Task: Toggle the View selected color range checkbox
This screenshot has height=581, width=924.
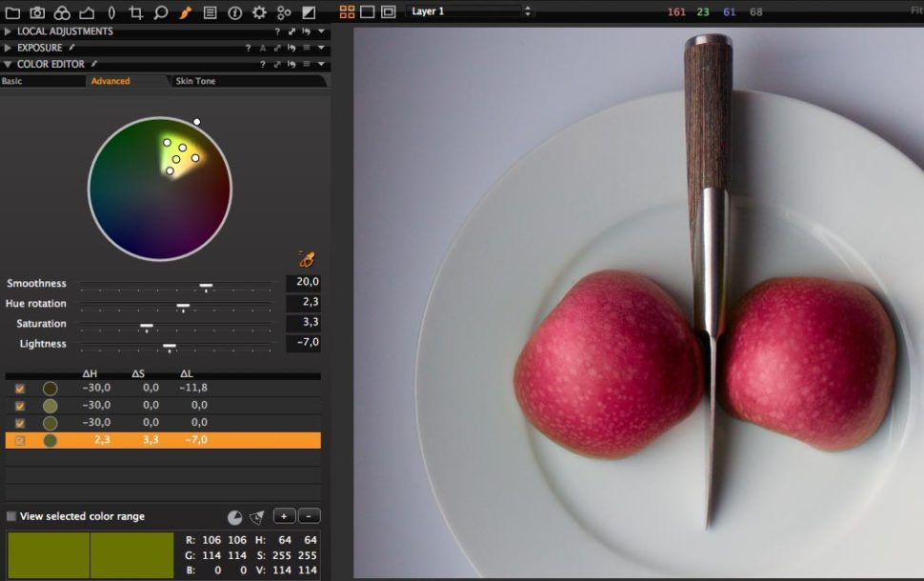Action: (12, 515)
